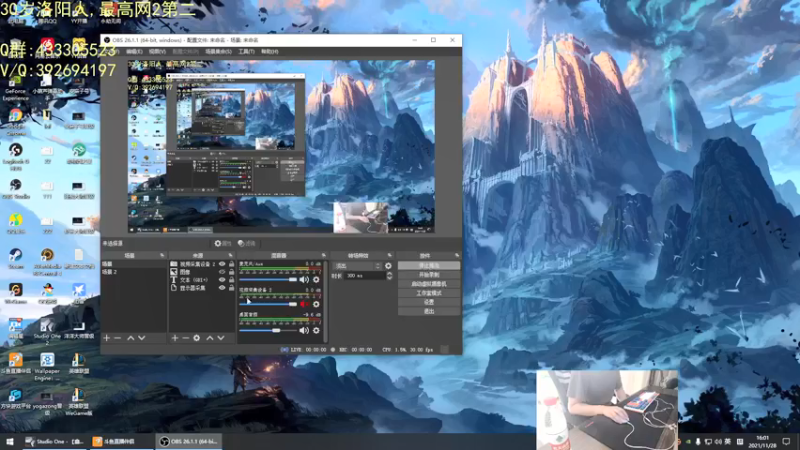
Task: Open 设置 settings button in Controls
Action: 429,302
